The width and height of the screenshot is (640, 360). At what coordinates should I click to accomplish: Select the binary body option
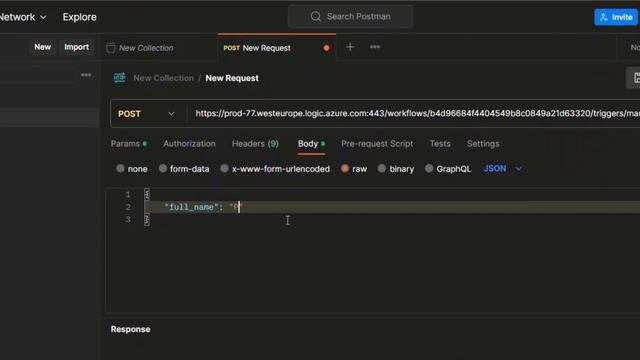tap(396, 169)
